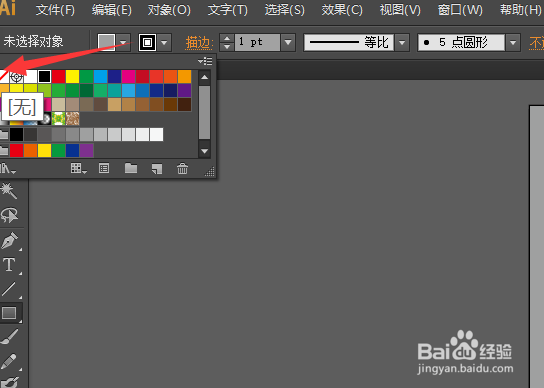Click the 1 pt stroke weight field
Image resolution: width=544 pixels, height=388 pixels.
257,42
